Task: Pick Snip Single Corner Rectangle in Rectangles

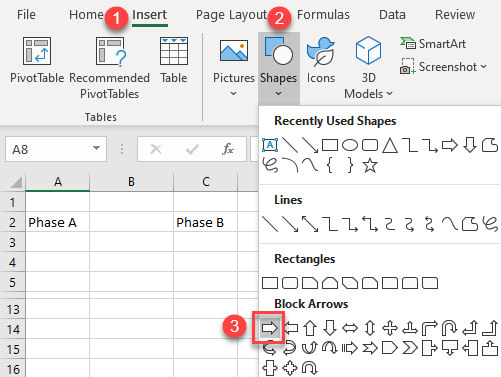Action: pos(310,283)
